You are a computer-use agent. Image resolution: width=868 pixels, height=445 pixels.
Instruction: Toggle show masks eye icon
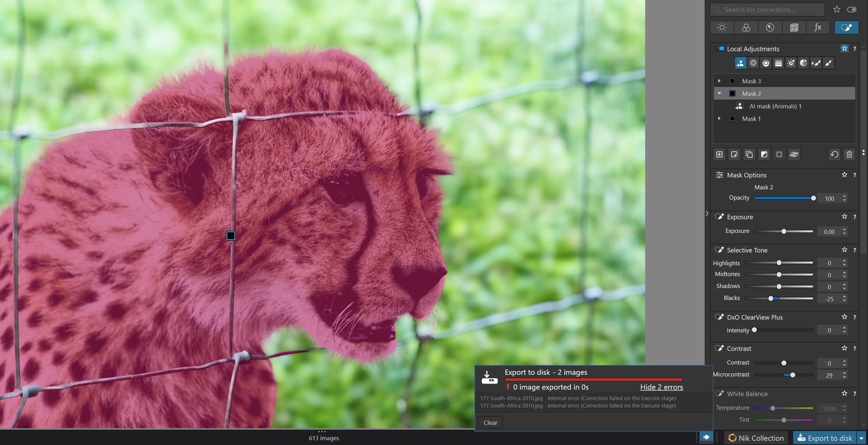click(x=794, y=155)
